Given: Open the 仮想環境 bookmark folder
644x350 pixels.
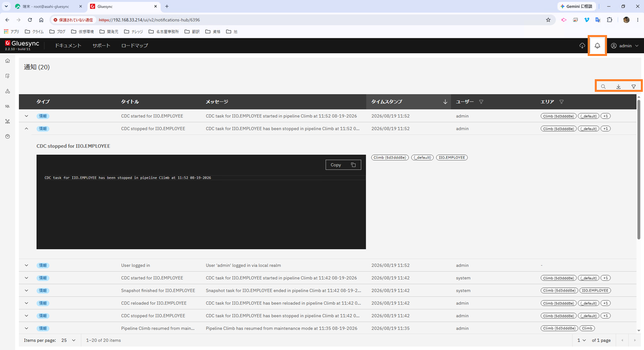Looking at the screenshot, I should [82, 32].
